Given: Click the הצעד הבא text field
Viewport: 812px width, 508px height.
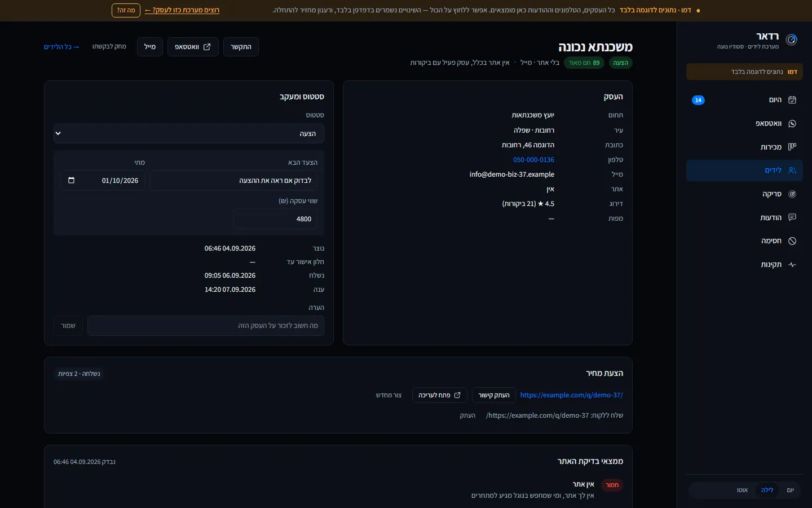Looking at the screenshot, I should click(x=233, y=181).
